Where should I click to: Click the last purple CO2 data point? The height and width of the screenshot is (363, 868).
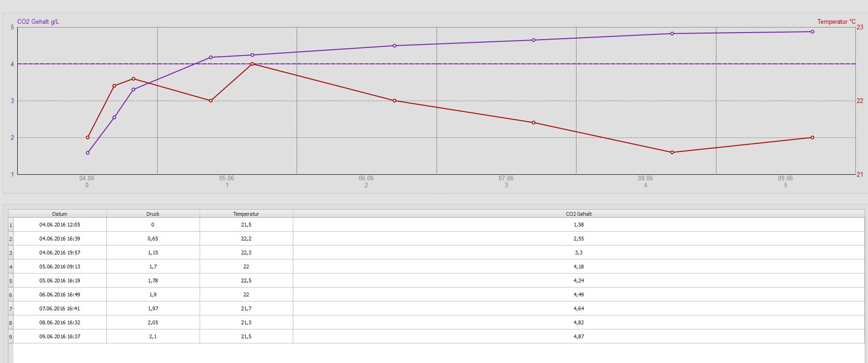click(812, 32)
